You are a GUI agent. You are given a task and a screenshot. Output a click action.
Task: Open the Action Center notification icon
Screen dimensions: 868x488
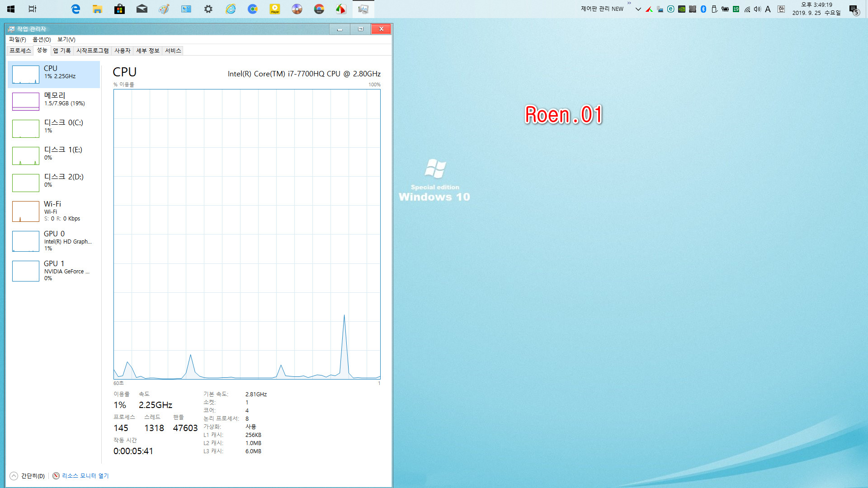pyautogui.click(x=854, y=9)
